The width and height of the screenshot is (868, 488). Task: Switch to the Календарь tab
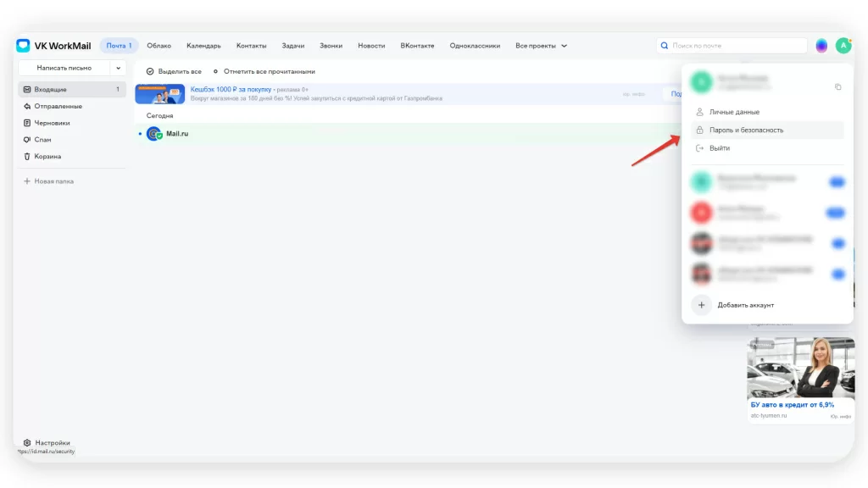(x=203, y=46)
